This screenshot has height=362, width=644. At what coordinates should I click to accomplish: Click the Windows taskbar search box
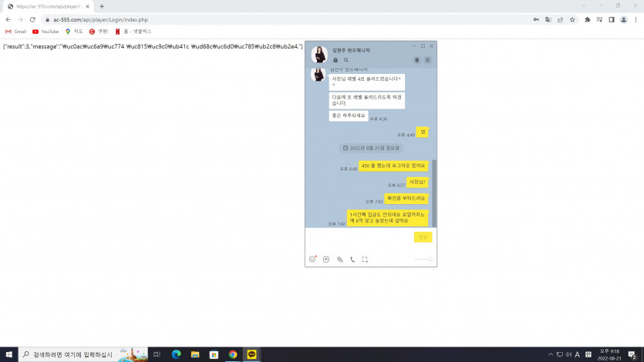83,354
